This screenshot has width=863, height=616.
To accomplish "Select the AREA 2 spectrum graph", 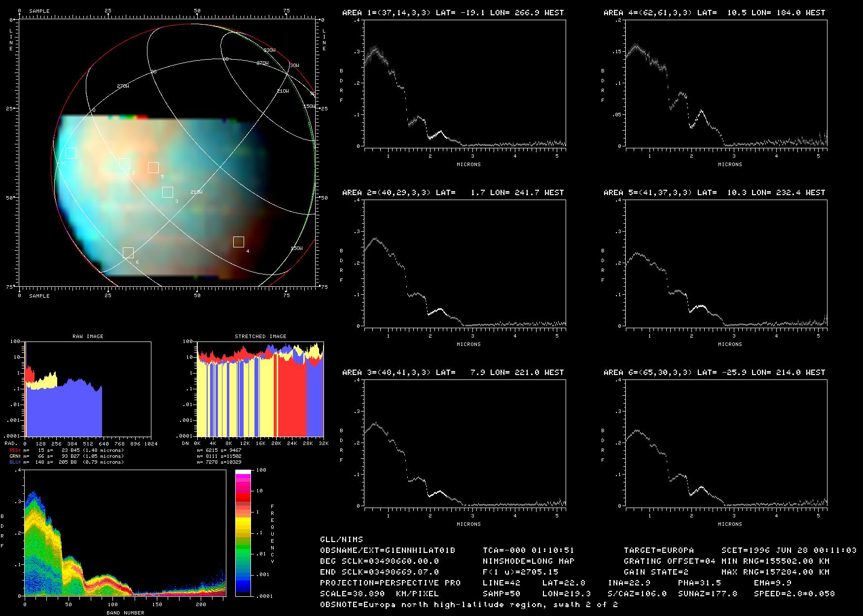I will 465,263.
